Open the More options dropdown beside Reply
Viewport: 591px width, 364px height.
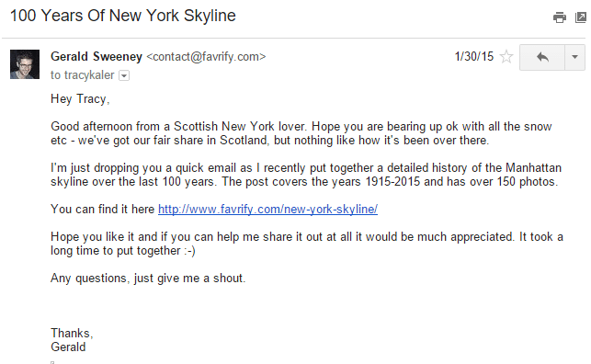click(574, 57)
